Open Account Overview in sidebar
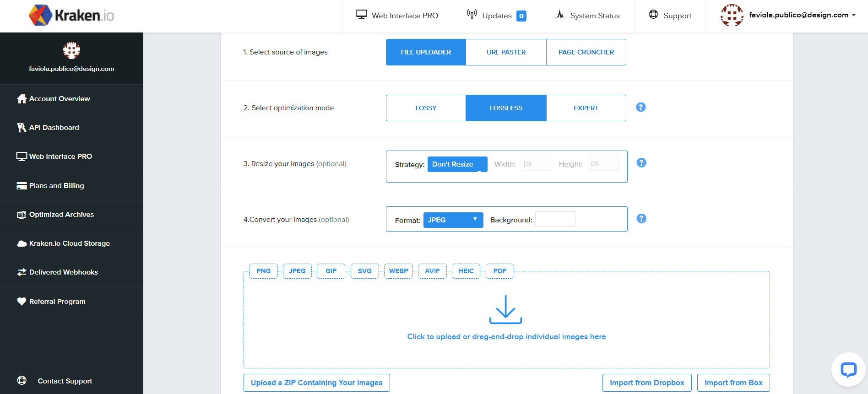The height and width of the screenshot is (394, 868). pyautogui.click(x=71, y=99)
